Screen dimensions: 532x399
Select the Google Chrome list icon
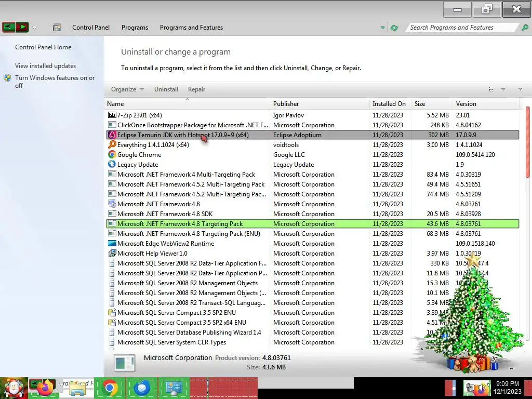112,154
